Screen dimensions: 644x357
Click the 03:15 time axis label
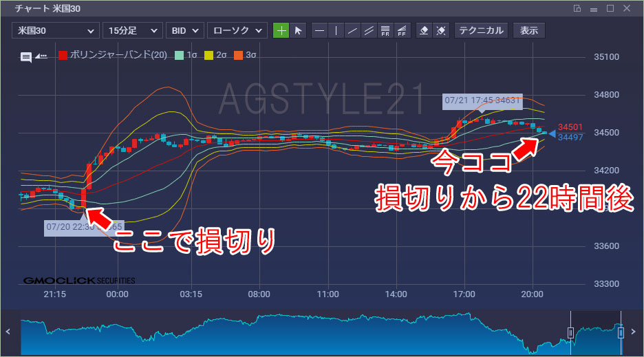click(x=191, y=294)
